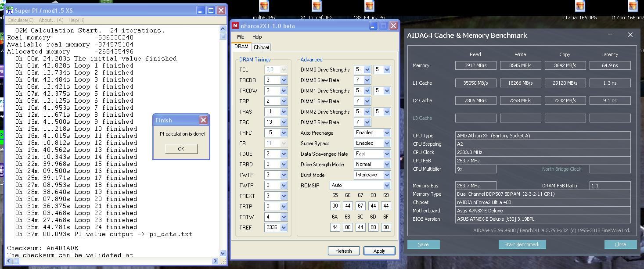Expand the TRTW timing dropdown
The image size is (644, 269).
[284, 217]
